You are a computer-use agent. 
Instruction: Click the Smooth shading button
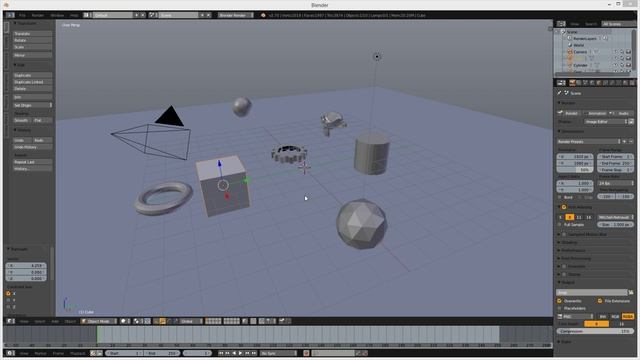(22, 120)
